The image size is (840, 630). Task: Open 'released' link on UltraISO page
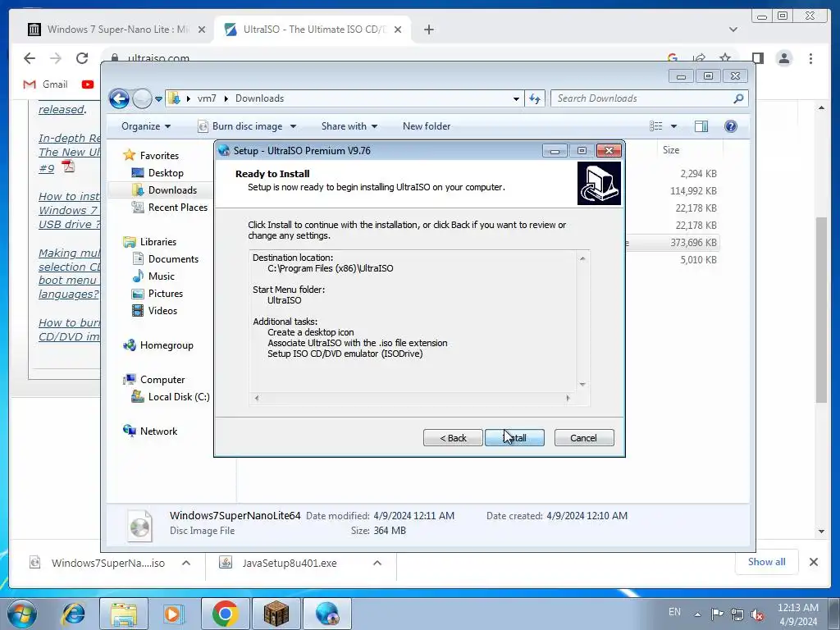tap(62, 109)
